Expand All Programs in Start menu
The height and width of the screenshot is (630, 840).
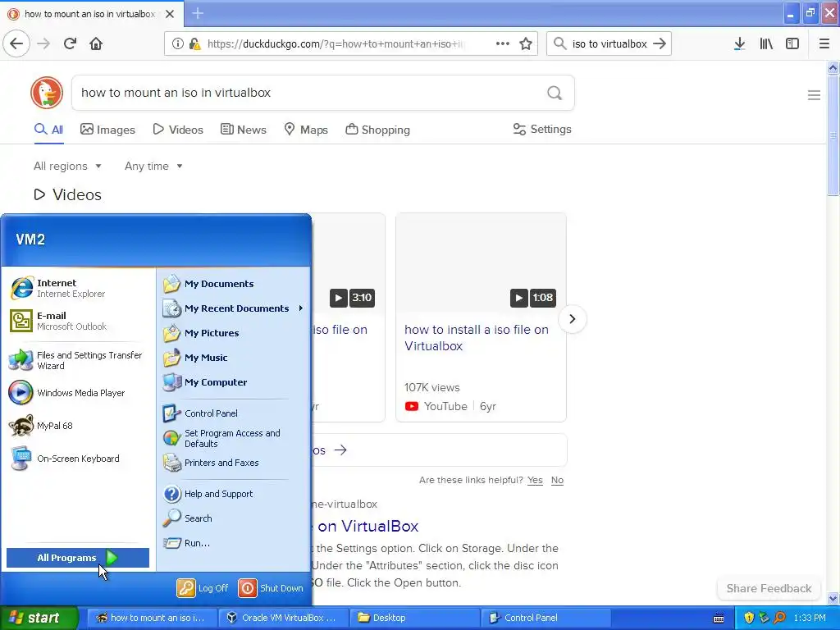[78, 558]
